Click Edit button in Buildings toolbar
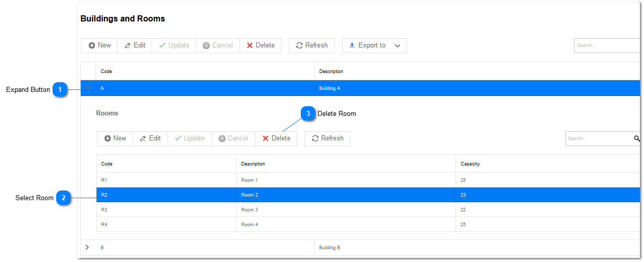Viewport: 644px width, 262px height. tap(135, 45)
